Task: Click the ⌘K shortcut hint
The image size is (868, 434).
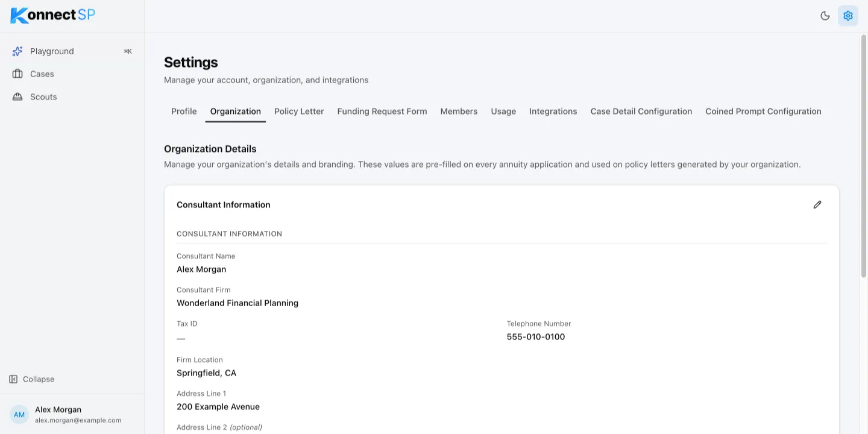Action: tap(128, 51)
